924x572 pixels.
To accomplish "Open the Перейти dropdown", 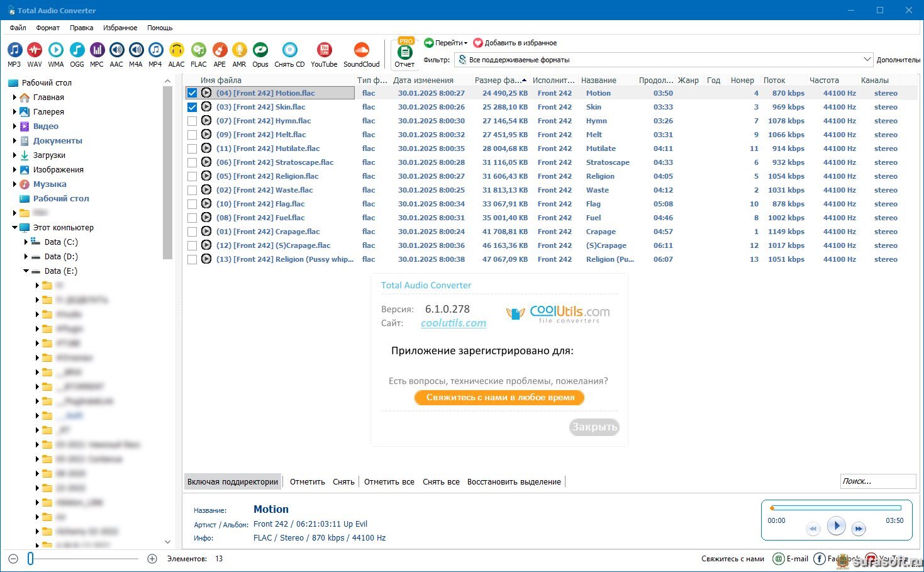I will 446,43.
